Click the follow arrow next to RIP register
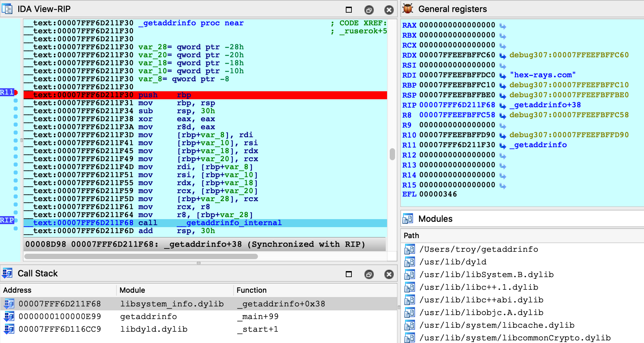This screenshot has width=644, height=343. click(503, 105)
